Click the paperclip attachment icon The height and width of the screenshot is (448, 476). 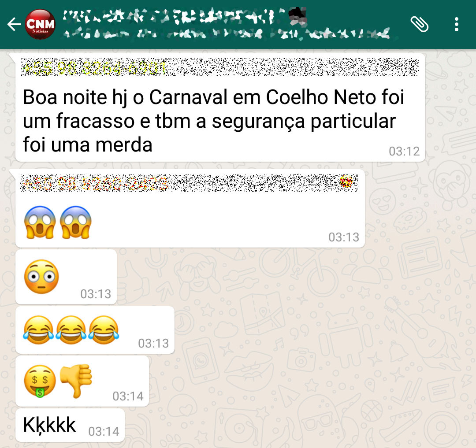point(419,24)
